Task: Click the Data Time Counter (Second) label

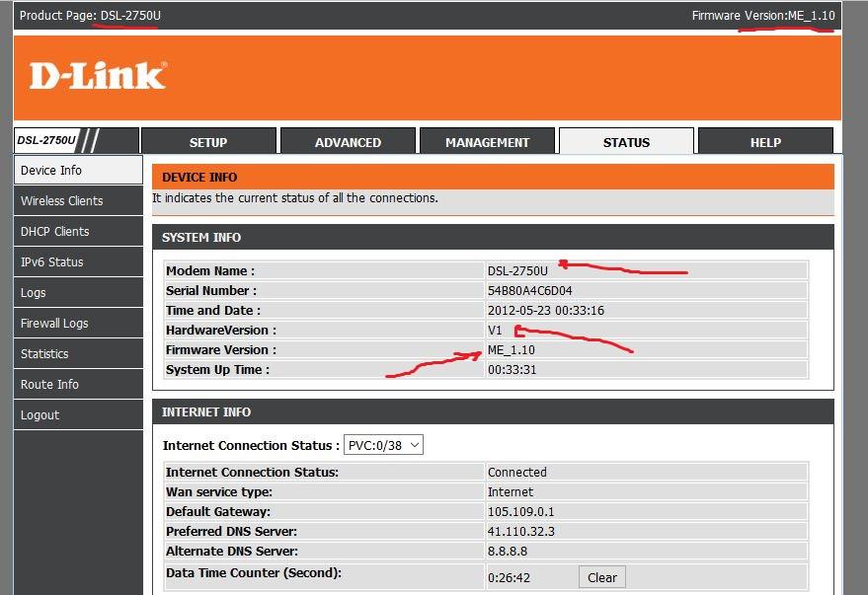Action: tap(254, 573)
